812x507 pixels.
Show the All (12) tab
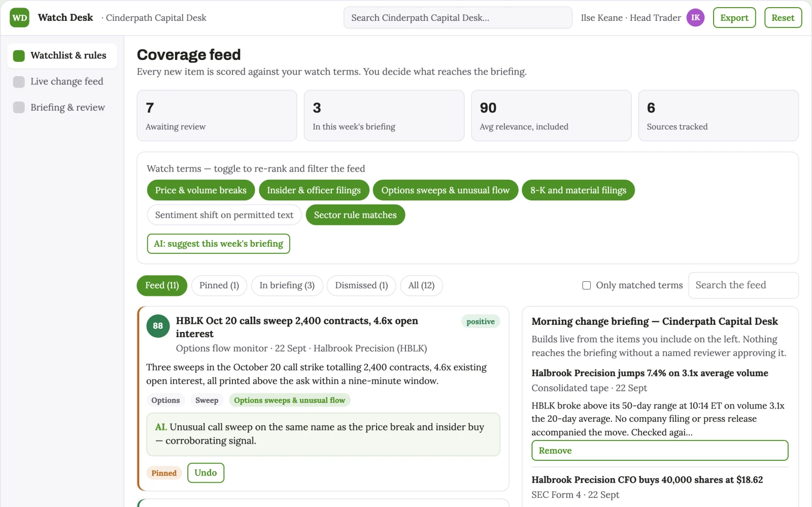click(x=421, y=285)
